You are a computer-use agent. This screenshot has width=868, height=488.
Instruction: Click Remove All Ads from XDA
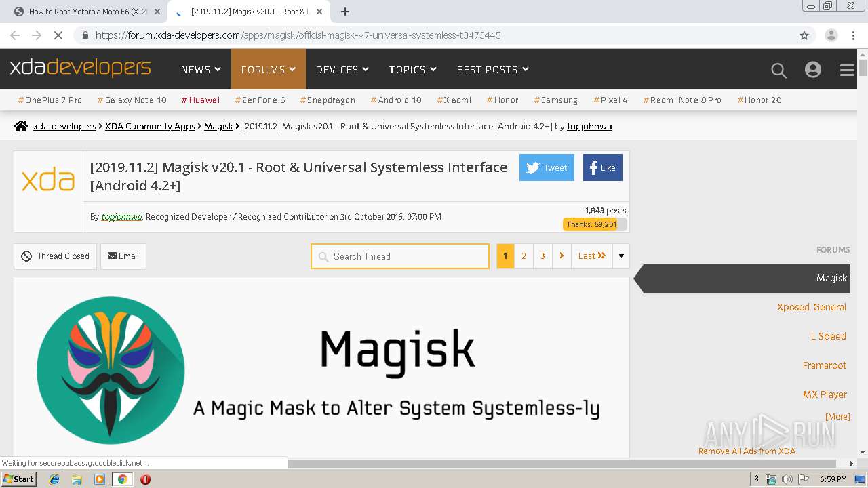point(747,451)
